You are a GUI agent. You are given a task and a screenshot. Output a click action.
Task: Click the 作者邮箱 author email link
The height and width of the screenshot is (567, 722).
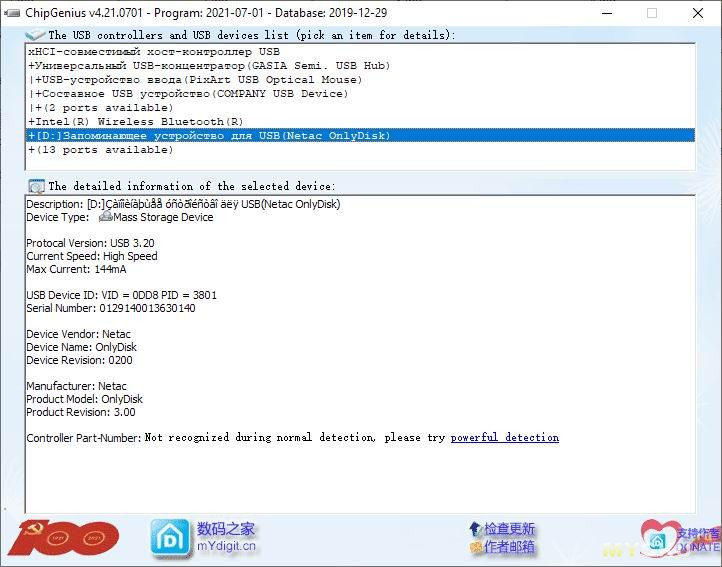coord(509,547)
